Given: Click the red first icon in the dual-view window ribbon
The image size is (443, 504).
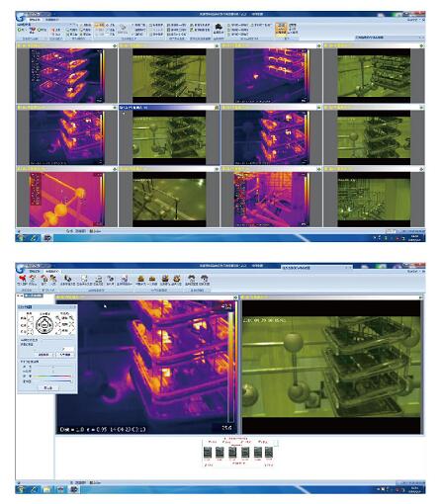Looking at the screenshot, I should click(22, 280).
